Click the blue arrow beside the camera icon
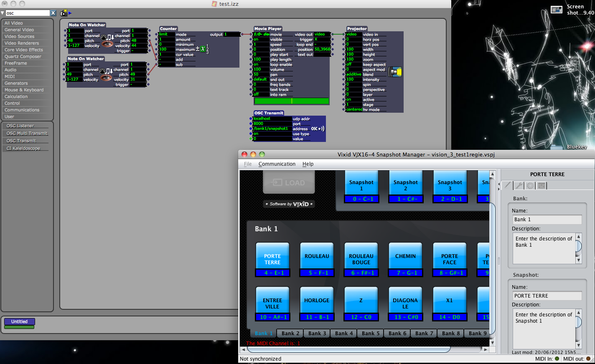The image size is (595, 364). click(x=70, y=13)
